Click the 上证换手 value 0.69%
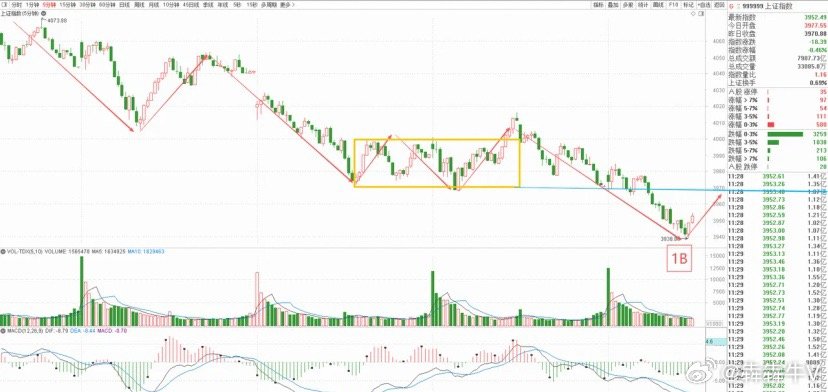This screenshot has width=828, height=392. click(x=818, y=83)
